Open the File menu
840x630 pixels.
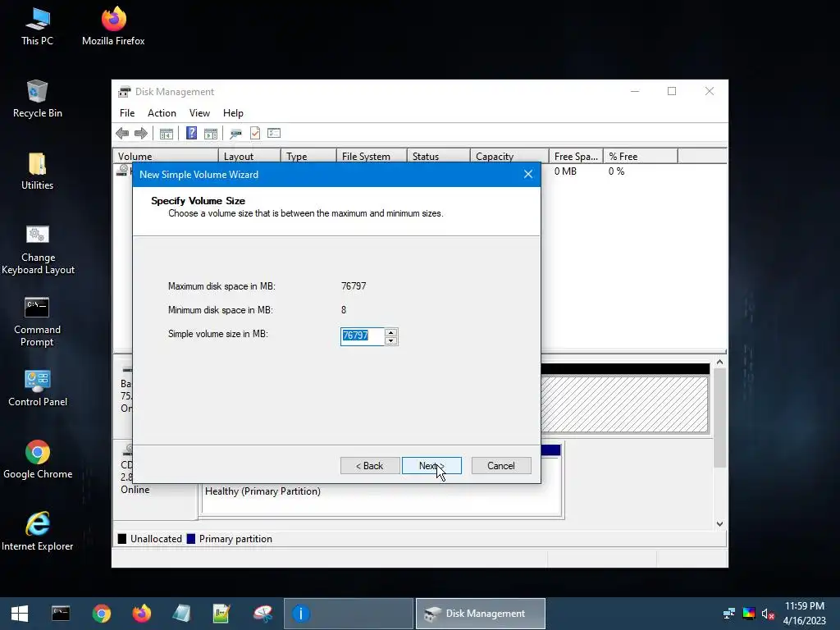127,113
